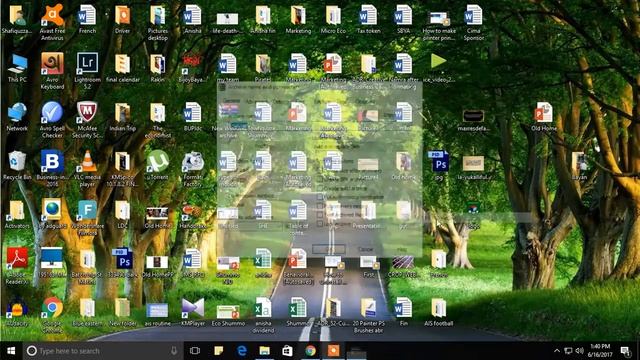Launch Avro Spell Checker shortcut
Screen dimensions: 640x360
tap(52, 120)
